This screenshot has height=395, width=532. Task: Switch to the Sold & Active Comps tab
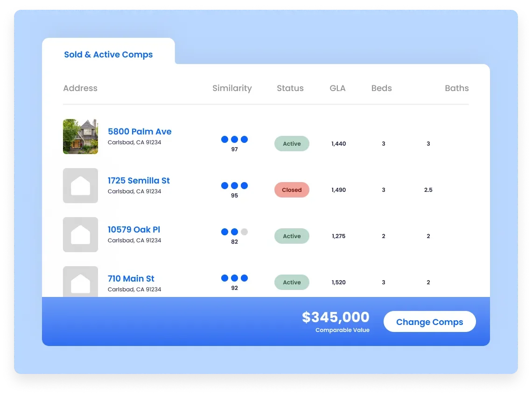108,55
